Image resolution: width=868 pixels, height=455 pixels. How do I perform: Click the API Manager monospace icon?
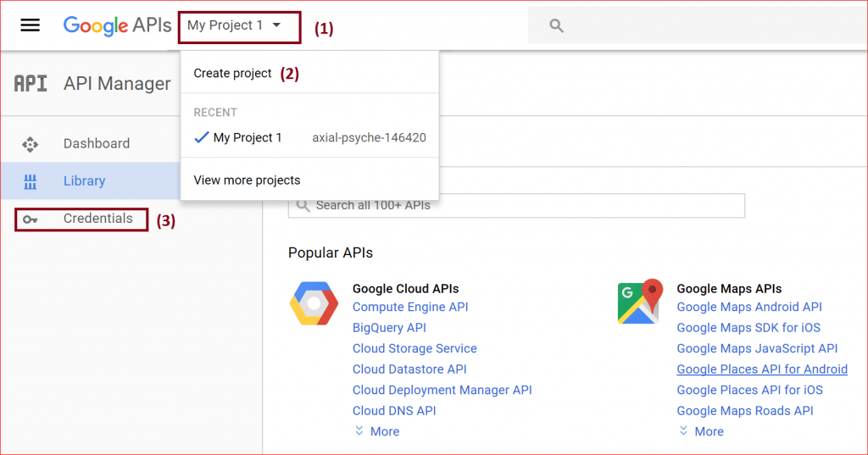[31, 84]
